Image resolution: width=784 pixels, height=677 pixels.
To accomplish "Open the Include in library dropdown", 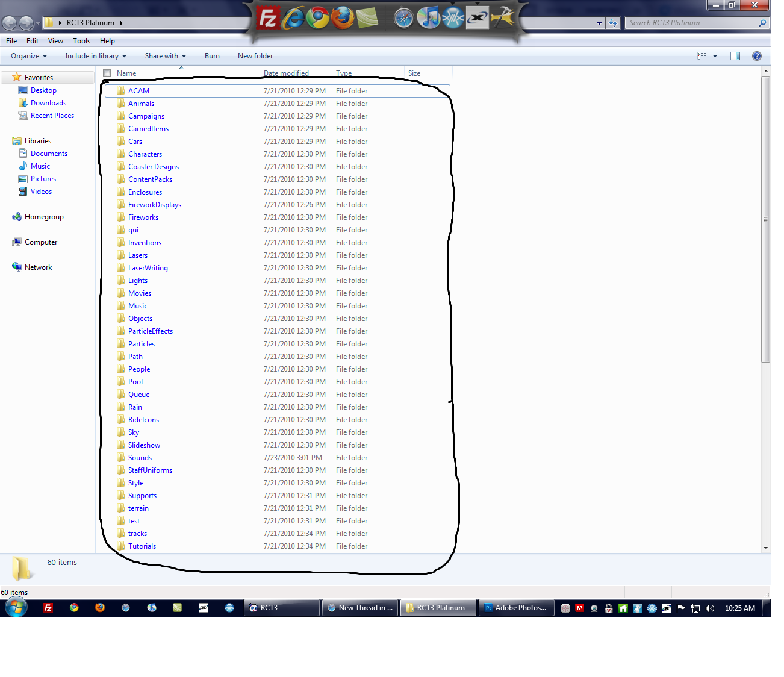I will [96, 56].
